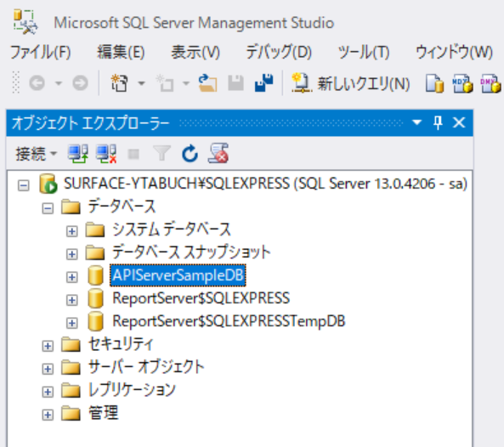Refresh the Object Explorer tree
The image size is (504, 447).
click(190, 154)
